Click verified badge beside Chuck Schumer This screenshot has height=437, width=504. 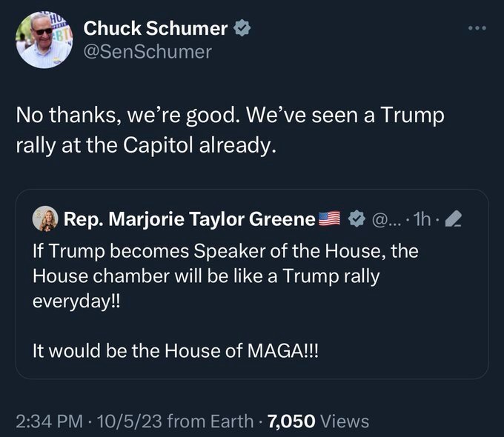[x=242, y=29]
